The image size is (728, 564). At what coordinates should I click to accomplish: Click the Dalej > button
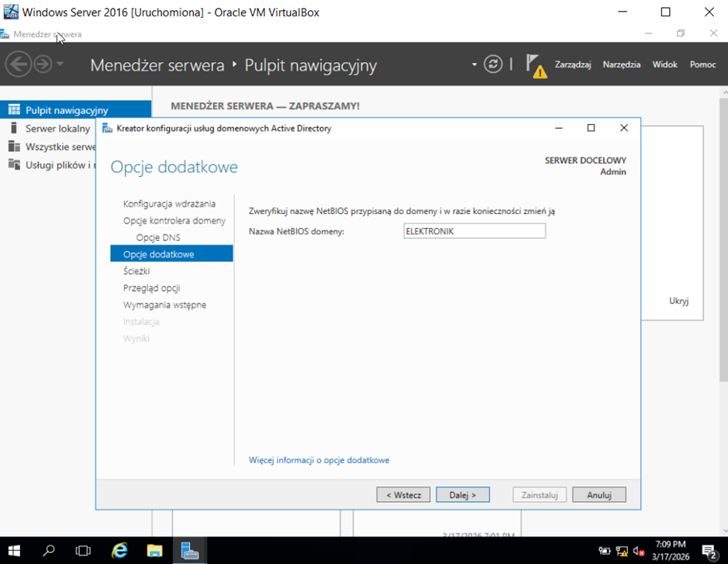pos(463,494)
